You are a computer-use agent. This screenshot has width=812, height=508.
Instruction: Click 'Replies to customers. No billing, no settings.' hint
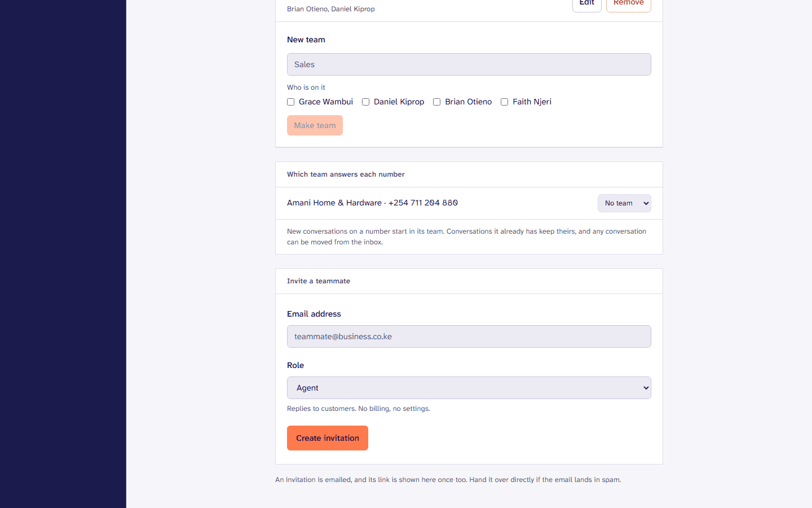coord(359,409)
